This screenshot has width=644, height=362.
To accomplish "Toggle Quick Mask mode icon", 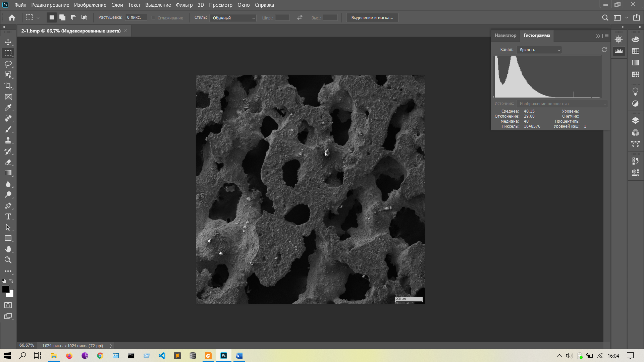I will pos(8,305).
